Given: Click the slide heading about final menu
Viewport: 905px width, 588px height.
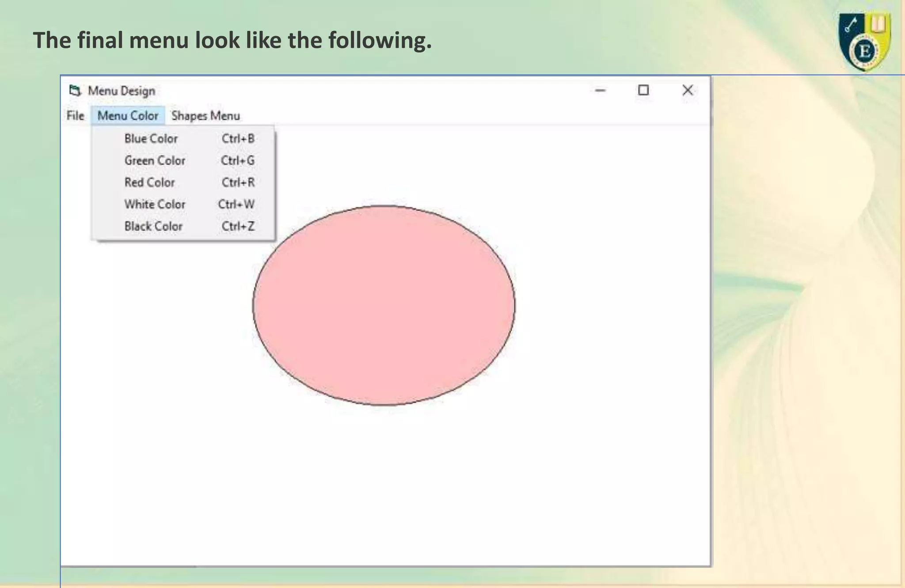Looking at the screenshot, I should (232, 40).
